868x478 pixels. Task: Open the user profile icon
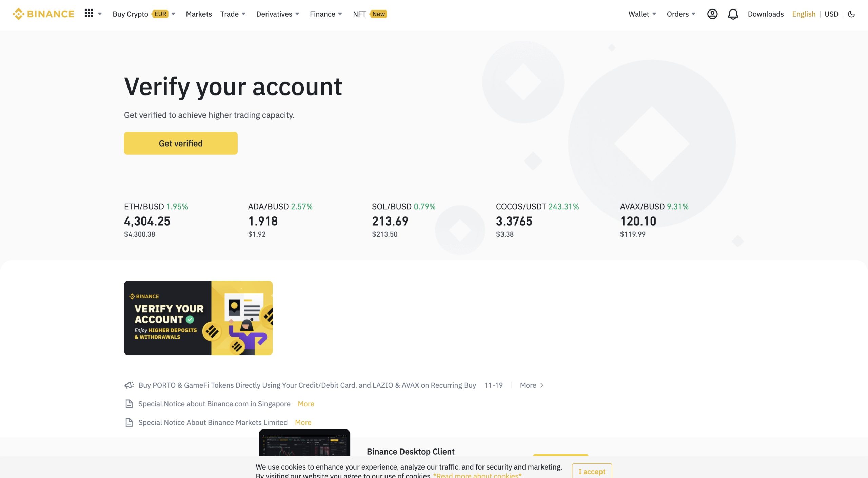pyautogui.click(x=712, y=14)
